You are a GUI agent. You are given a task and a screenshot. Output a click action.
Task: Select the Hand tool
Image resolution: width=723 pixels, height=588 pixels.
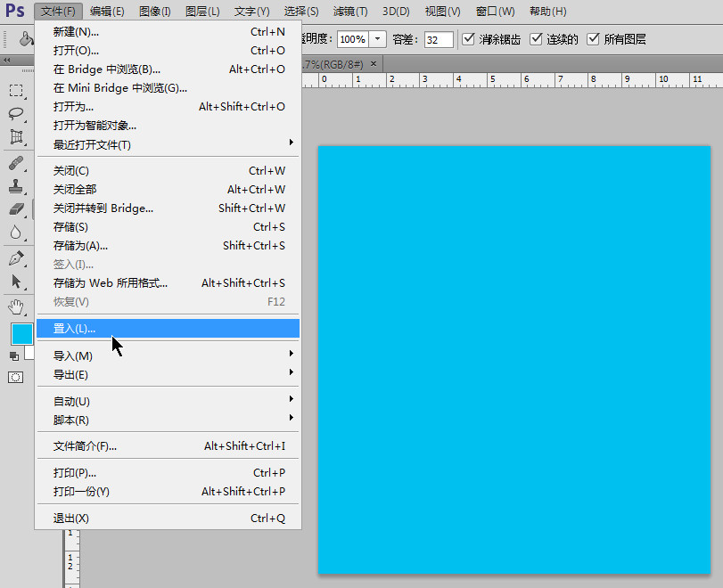pyautogui.click(x=16, y=306)
